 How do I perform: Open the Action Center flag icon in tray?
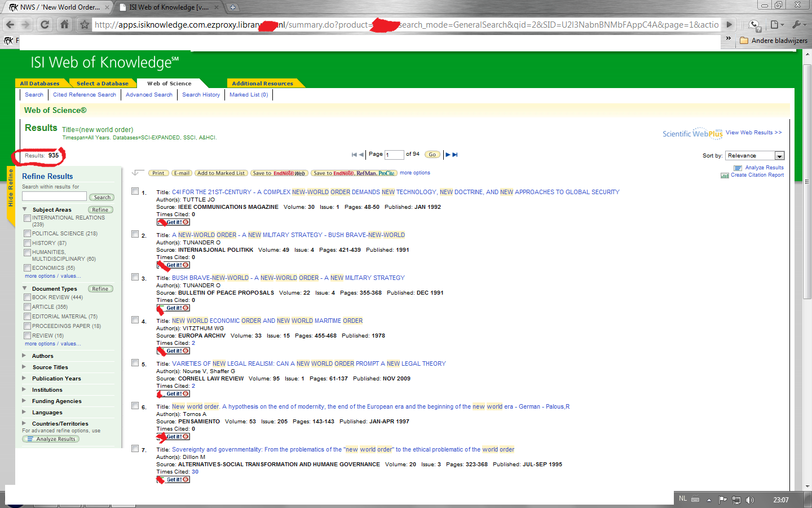[x=723, y=500]
